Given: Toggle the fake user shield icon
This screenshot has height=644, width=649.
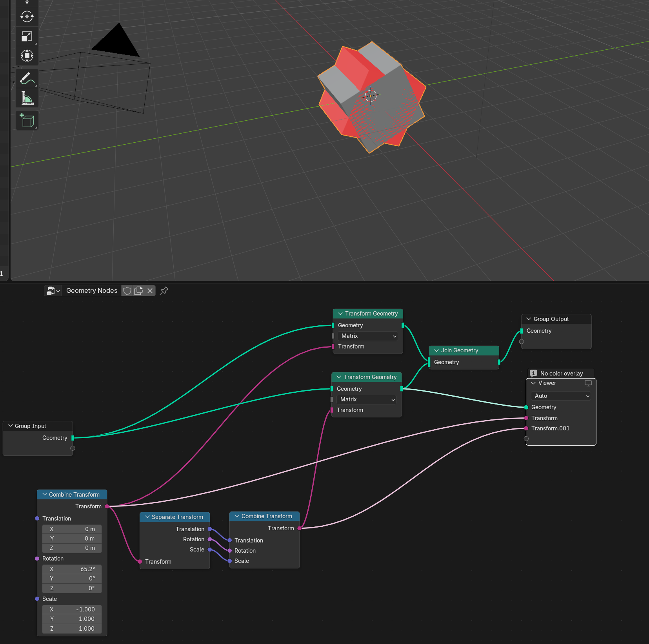Looking at the screenshot, I should click(x=127, y=291).
